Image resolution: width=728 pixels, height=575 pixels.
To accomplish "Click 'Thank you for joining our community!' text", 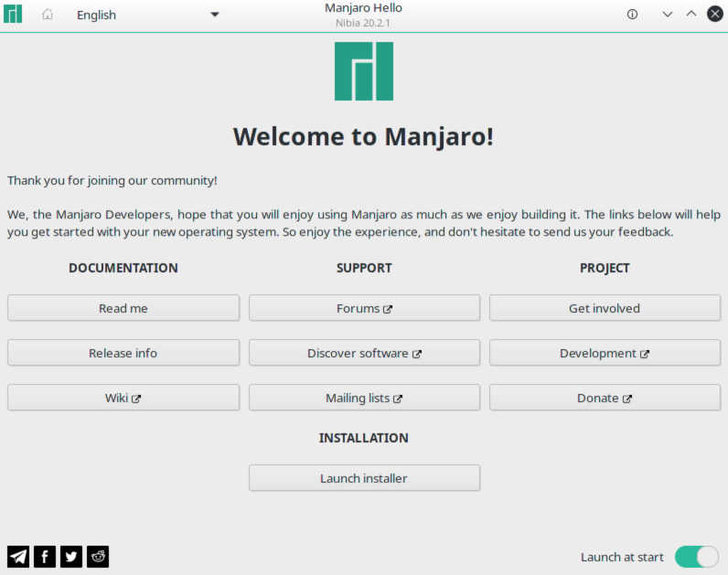I will (112, 180).
